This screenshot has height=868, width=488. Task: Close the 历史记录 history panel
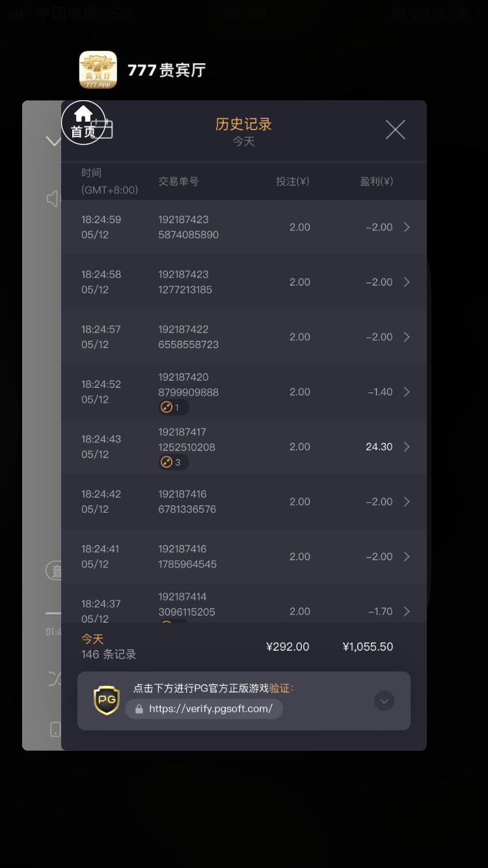pos(395,129)
